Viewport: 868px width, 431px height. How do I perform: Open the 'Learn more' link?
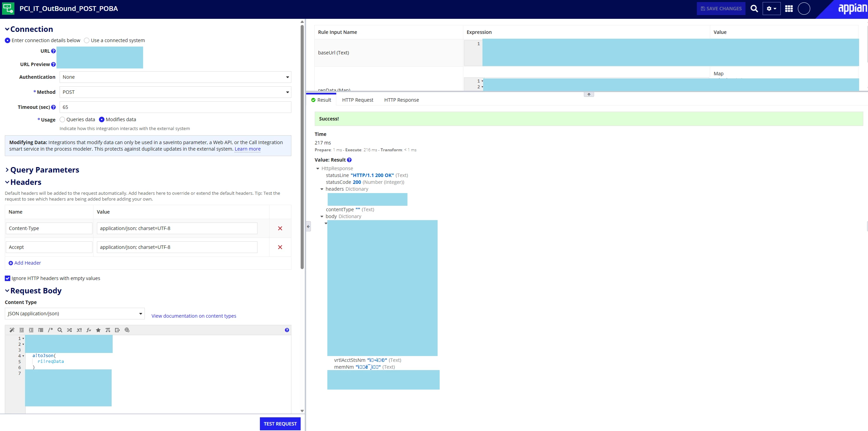pyautogui.click(x=248, y=149)
